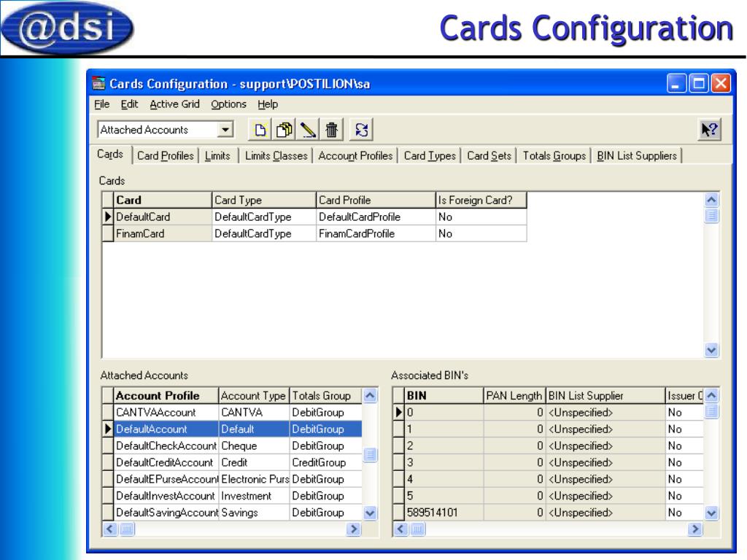This screenshot has width=747, height=560.
Task: Click the BIN List Supplier column header
Action: pyautogui.click(x=605, y=396)
